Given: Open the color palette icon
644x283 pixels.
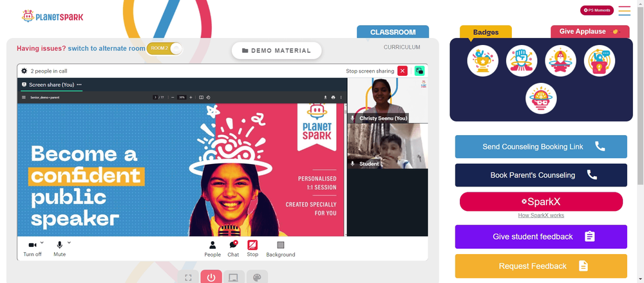Looking at the screenshot, I should pyautogui.click(x=257, y=277).
